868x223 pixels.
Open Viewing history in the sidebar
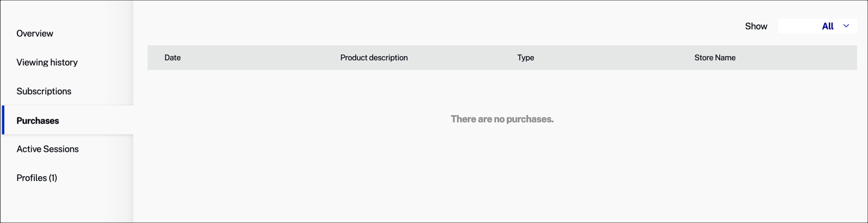47,62
